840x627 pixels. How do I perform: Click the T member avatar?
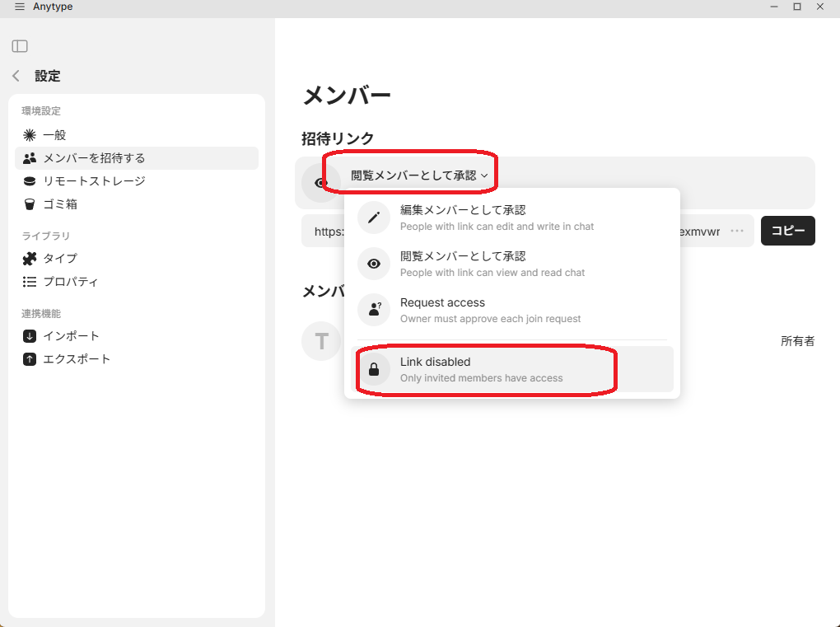click(x=321, y=341)
